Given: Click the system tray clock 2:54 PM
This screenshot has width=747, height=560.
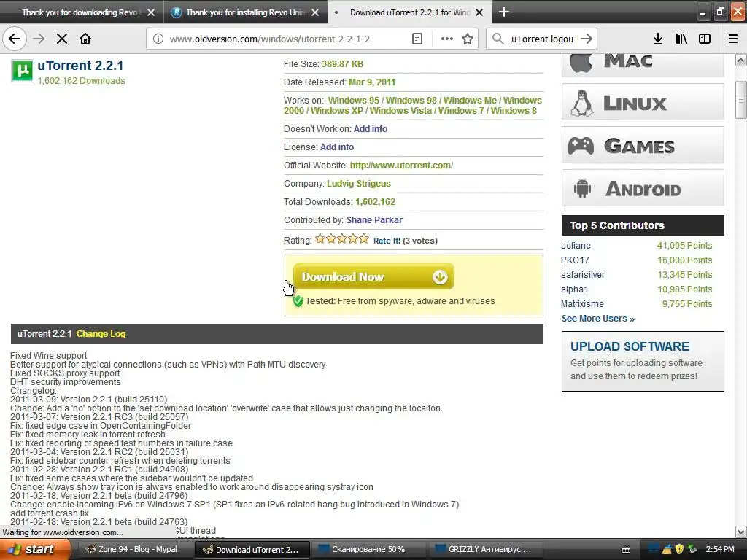Looking at the screenshot, I should 720,549.
